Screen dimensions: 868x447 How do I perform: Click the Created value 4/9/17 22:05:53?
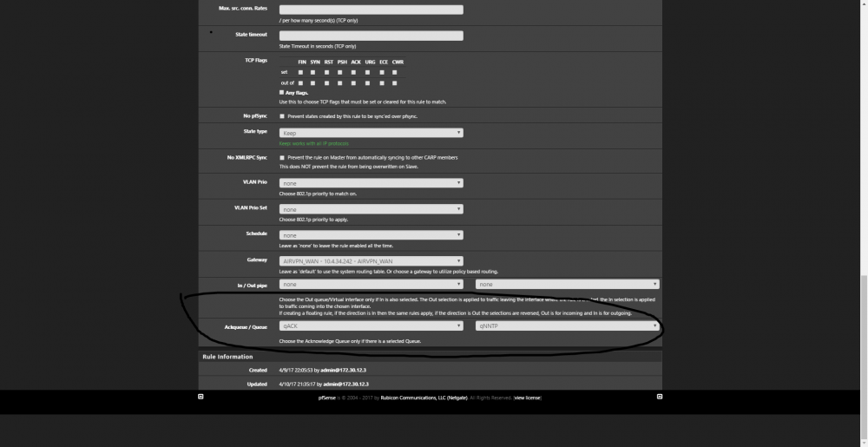tap(296, 370)
